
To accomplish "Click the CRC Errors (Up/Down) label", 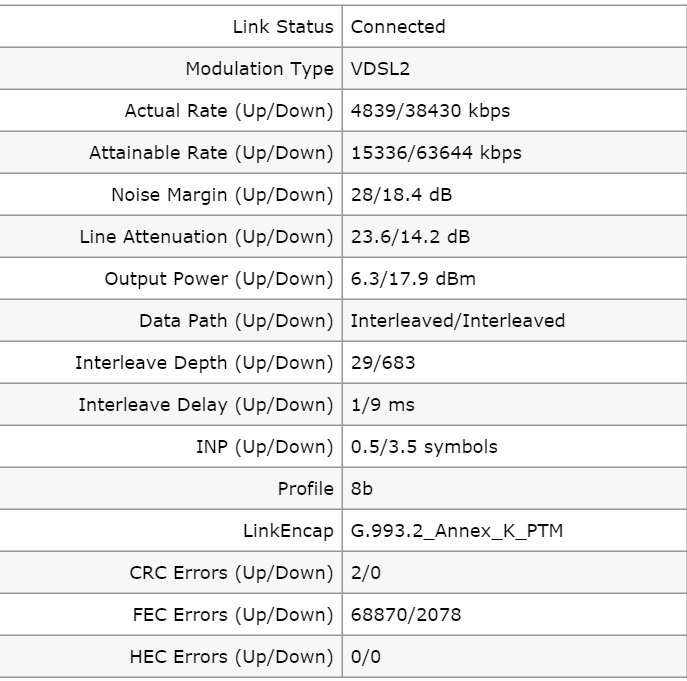I will click(x=231, y=573).
